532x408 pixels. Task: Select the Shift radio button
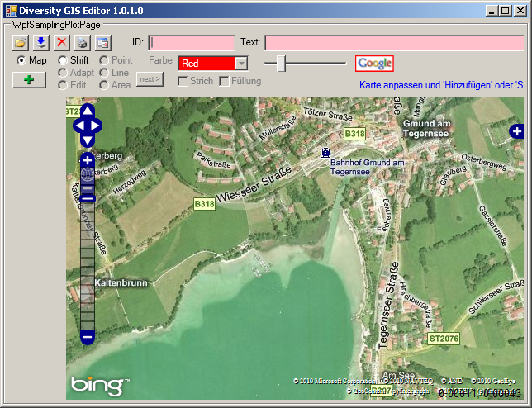tap(63, 60)
